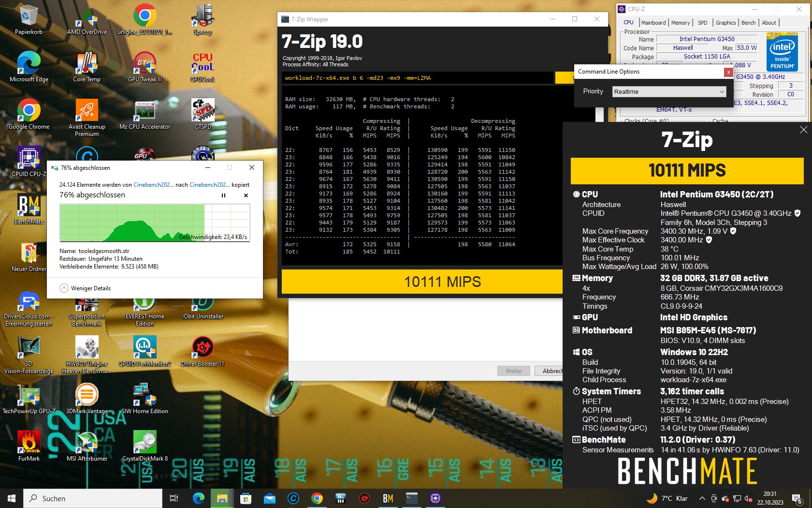Open the Priority dropdown showing Realtime
This screenshot has width=812, height=508.
(x=669, y=91)
